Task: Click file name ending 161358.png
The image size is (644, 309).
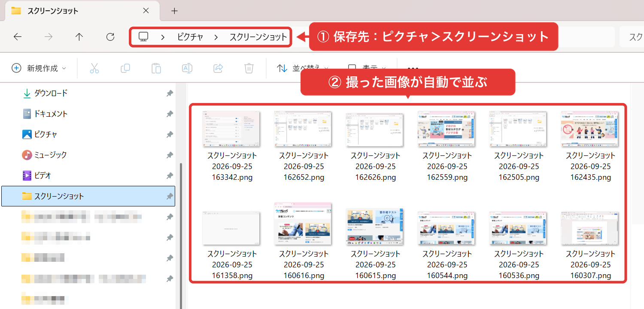Action: point(232,265)
